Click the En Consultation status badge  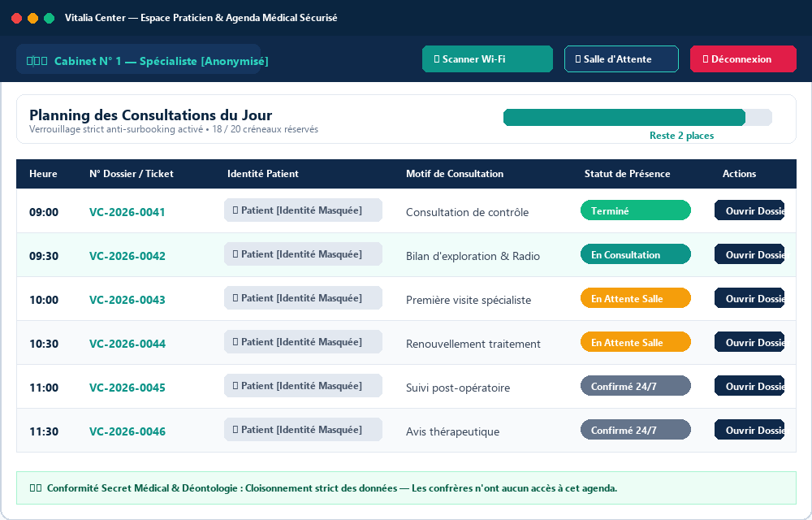636,254
